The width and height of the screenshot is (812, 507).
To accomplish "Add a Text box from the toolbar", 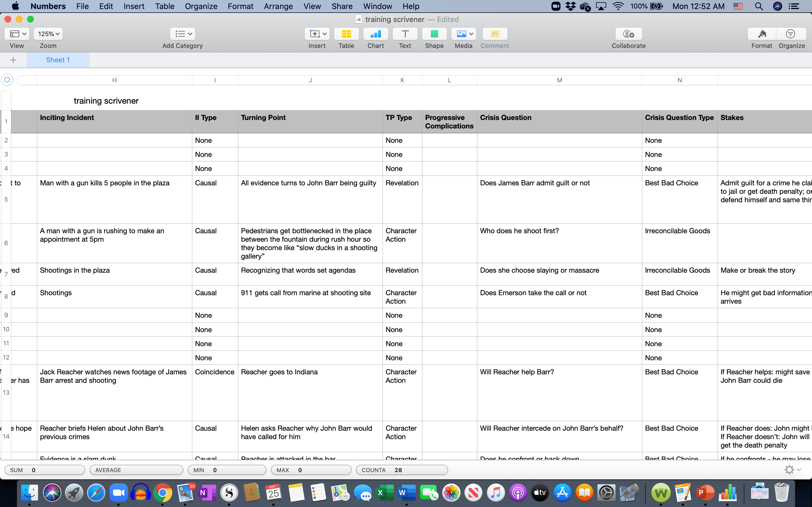I will click(x=405, y=34).
